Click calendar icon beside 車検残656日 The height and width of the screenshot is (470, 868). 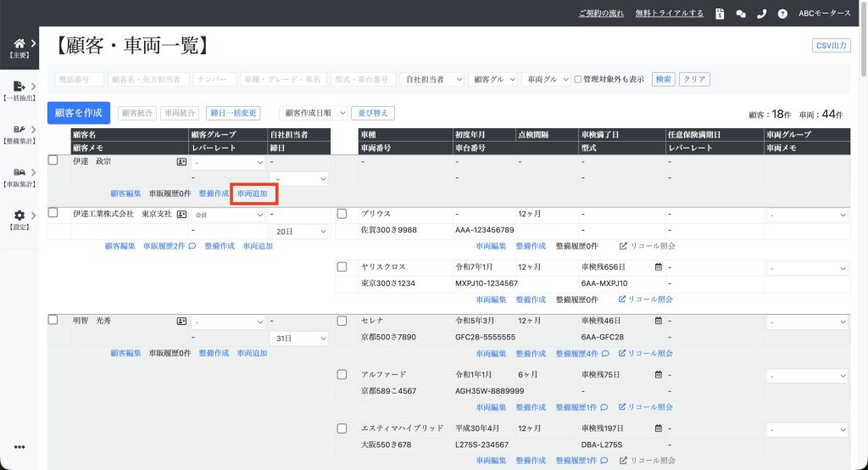point(658,266)
